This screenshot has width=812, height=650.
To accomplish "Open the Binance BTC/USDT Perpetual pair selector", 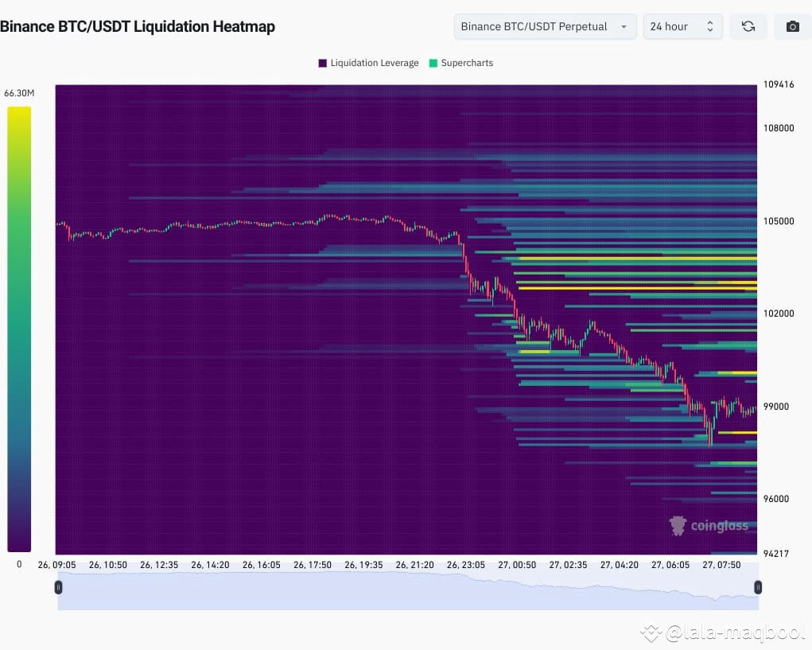I will pos(545,26).
